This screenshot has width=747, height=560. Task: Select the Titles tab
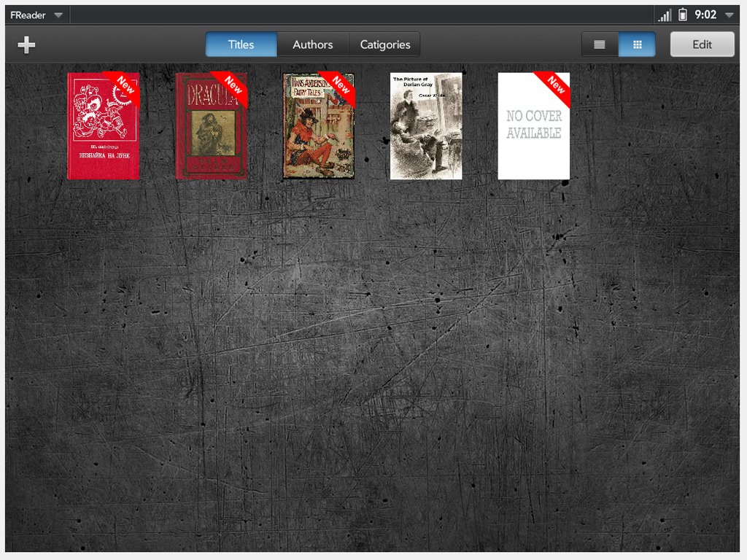click(241, 44)
